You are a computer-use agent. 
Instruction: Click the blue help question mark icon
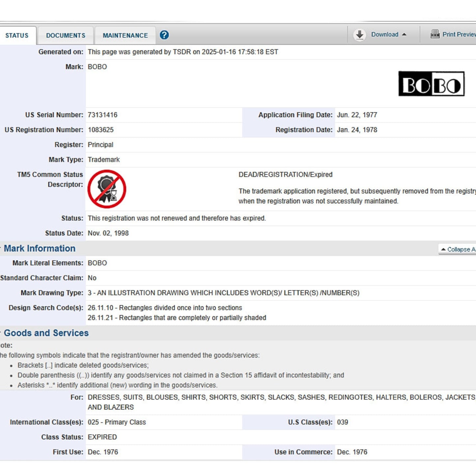pyautogui.click(x=164, y=35)
